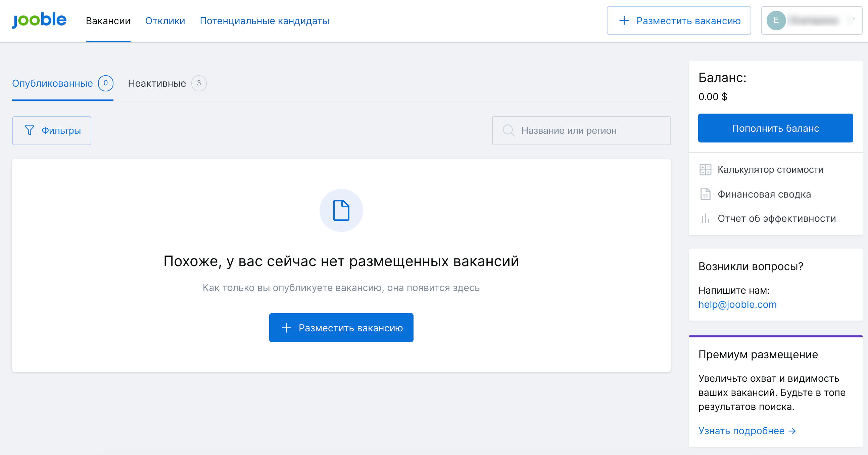Click the plus icon on top Разместить вакансию
Viewport: 868px width, 455px height.
[x=624, y=20]
